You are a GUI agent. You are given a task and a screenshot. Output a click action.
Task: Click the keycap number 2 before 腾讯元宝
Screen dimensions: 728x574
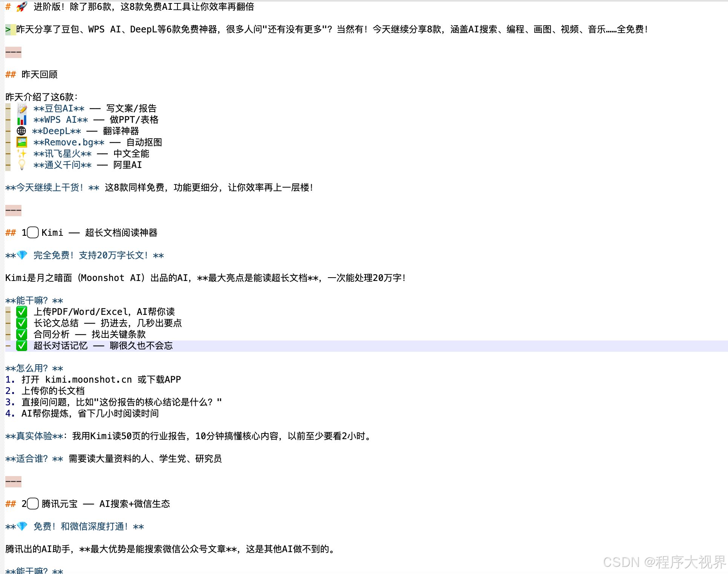point(30,504)
